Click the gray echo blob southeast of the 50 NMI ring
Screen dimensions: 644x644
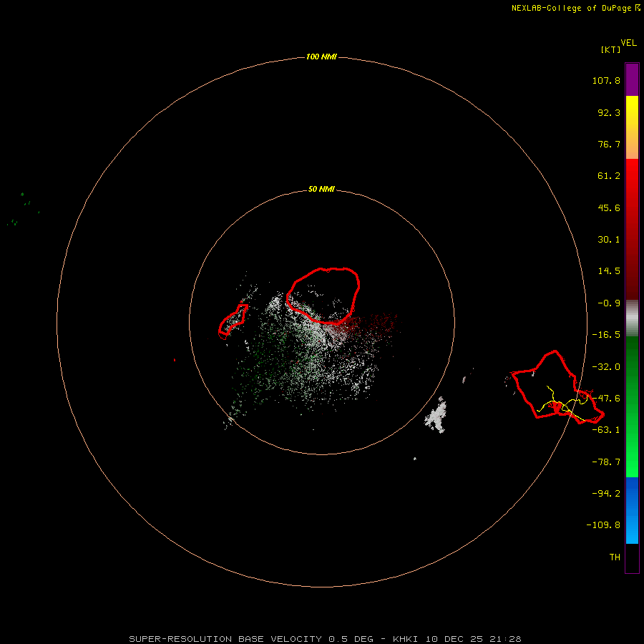[x=436, y=416]
